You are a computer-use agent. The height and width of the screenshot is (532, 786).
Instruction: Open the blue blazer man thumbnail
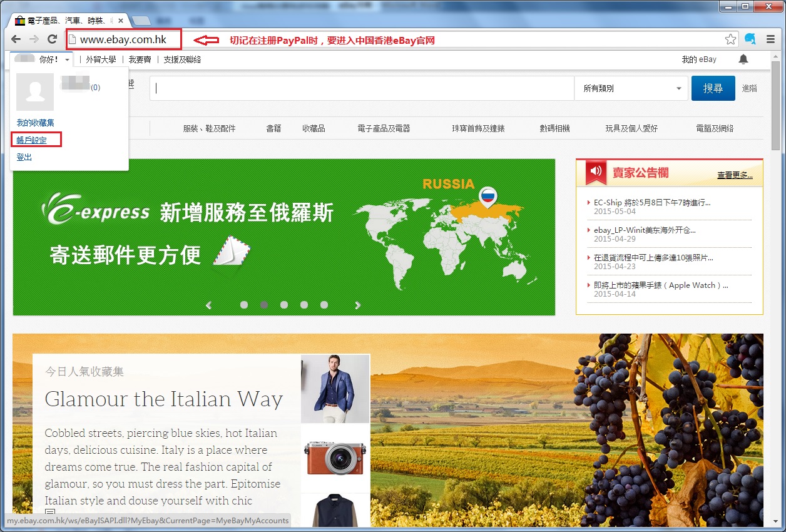click(335, 389)
